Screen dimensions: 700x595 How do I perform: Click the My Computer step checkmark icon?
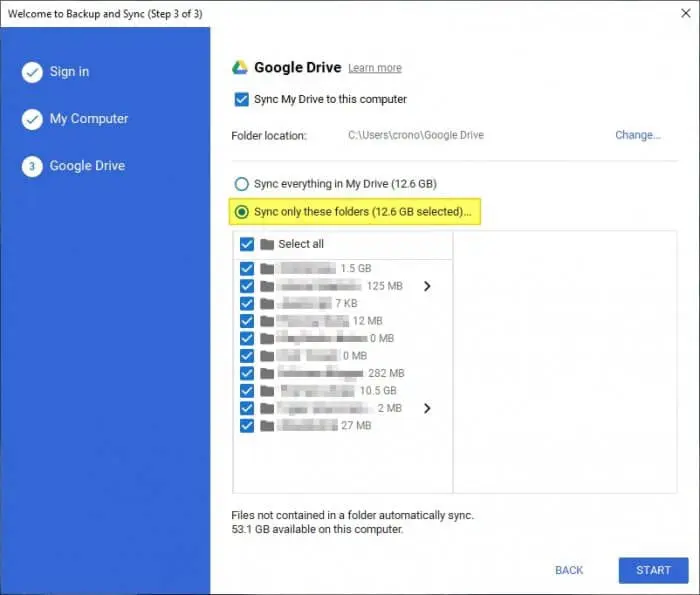32,119
